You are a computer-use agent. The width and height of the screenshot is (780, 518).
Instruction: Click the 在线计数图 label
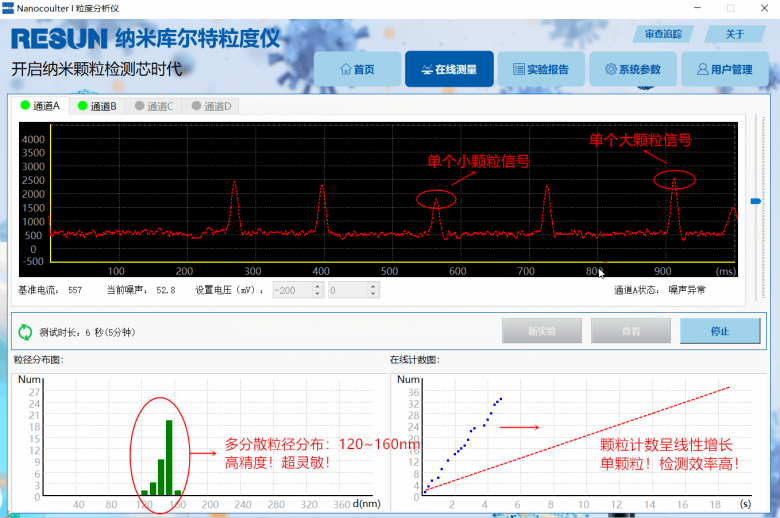pos(415,360)
